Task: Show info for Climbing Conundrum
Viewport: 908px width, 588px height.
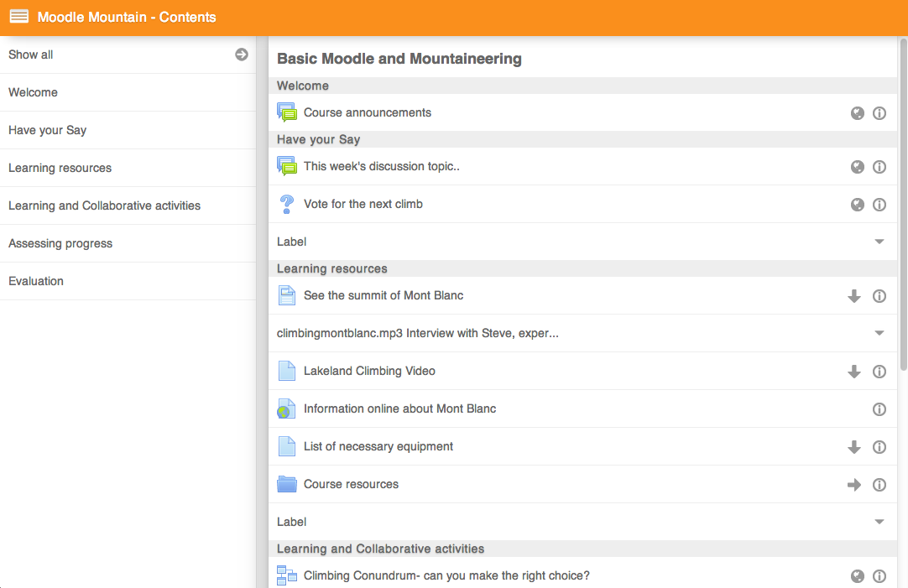Action: 879,576
